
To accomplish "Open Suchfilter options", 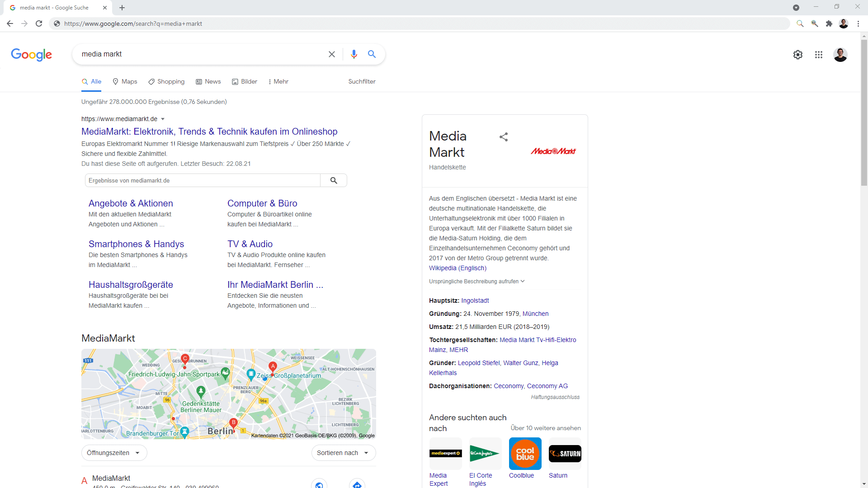I will (362, 82).
